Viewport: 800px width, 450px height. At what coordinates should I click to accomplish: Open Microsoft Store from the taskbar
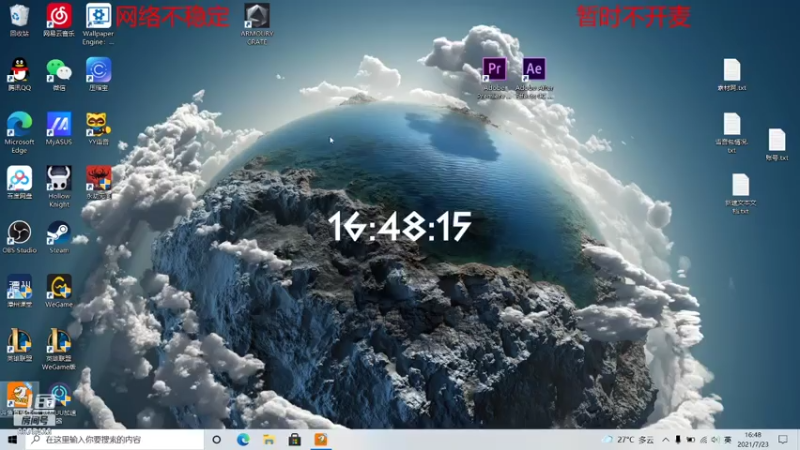point(294,439)
